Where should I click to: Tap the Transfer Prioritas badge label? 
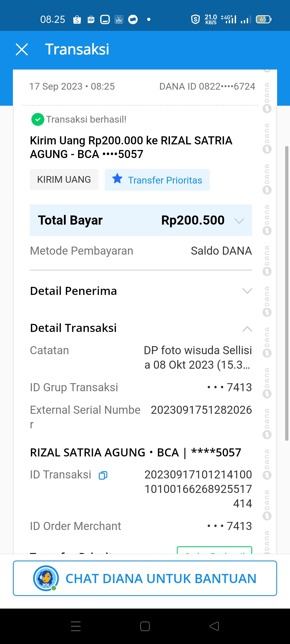click(165, 180)
